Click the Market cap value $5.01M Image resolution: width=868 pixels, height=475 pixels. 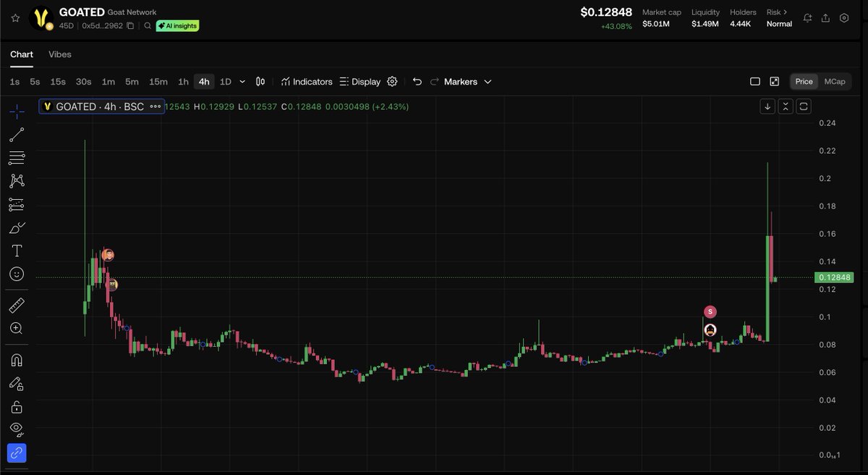[655, 24]
